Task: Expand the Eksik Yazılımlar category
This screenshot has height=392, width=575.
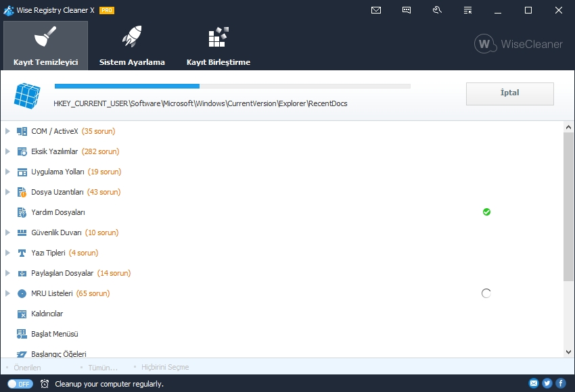Action: coord(7,151)
